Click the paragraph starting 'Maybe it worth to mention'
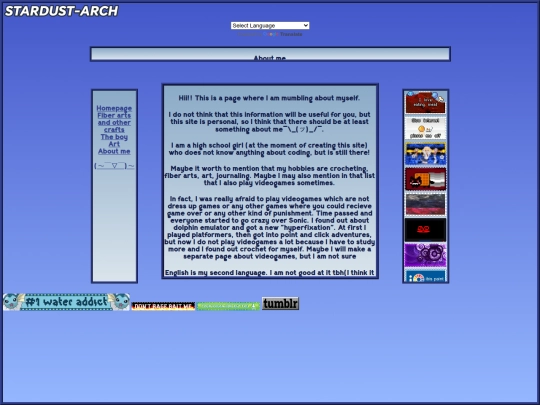540x405 pixels. pos(270,176)
